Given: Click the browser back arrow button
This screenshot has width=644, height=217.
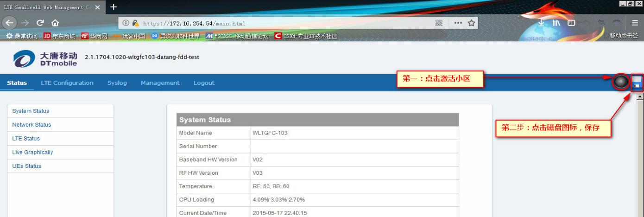Looking at the screenshot, I should 9,23.
